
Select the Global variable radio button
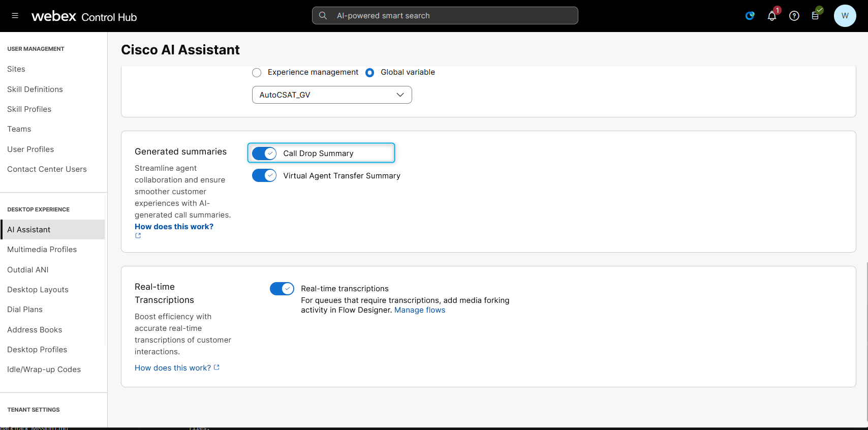[x=370, y=73]
